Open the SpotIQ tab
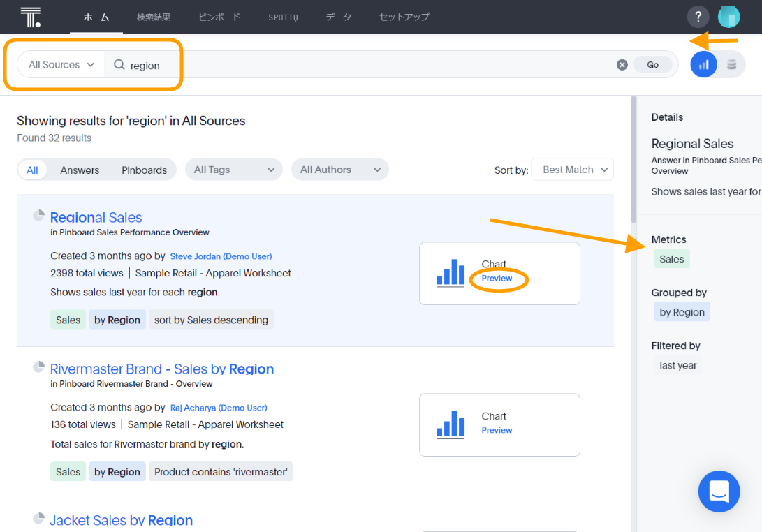The height and width of the screenshot is (532, 762). pyautogui.click(x=283, y=16)
